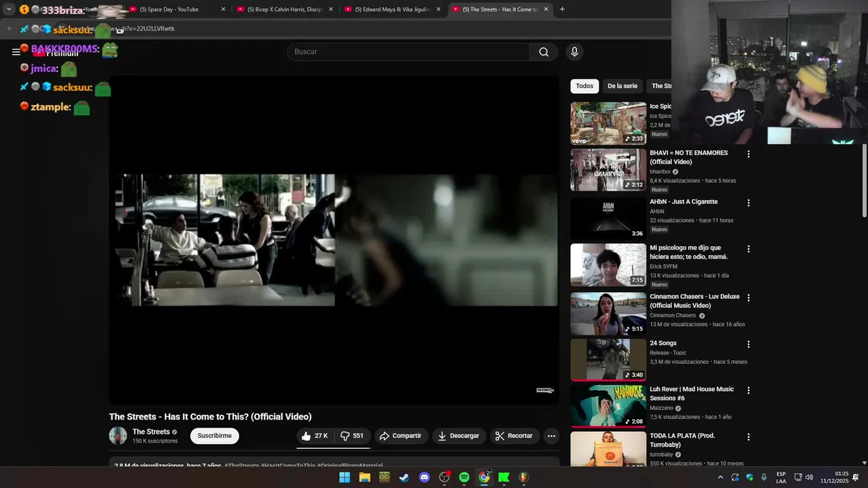This screenshot has height=488, width=868.
Task: Open The Streets channel name link
Action: click(x=151, y=432)
